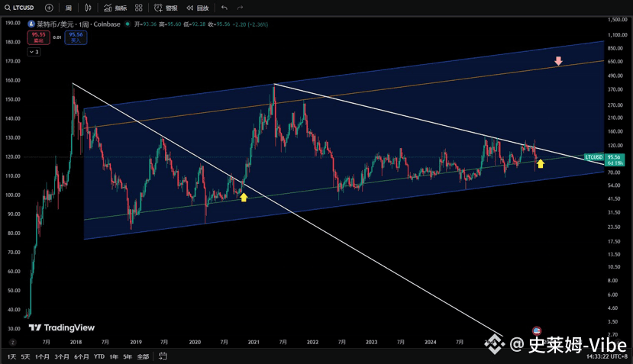Viewport: 633px width, 364px height.
Task: Select the 全部 time range
Action: pos(143,356)
